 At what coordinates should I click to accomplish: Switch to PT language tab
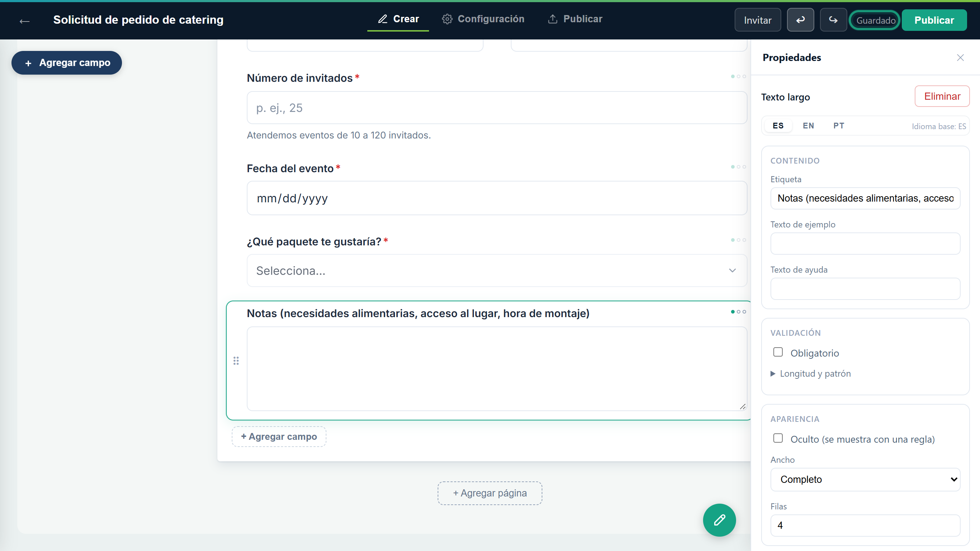click(838, 126)
